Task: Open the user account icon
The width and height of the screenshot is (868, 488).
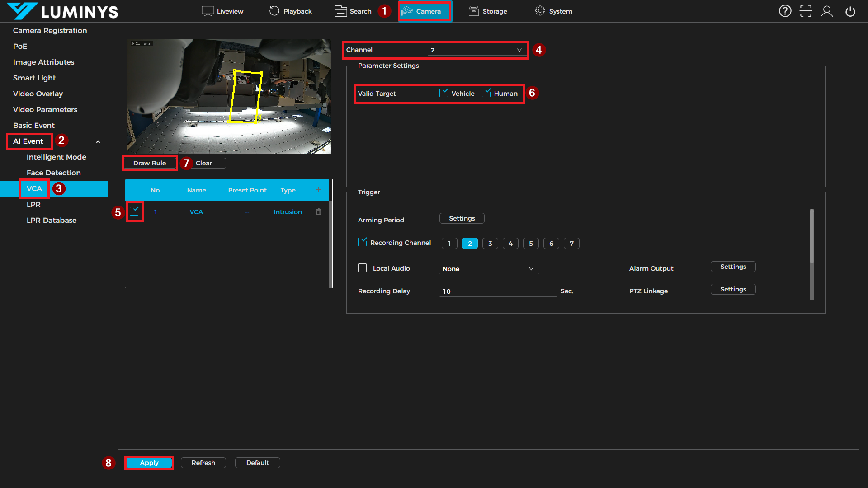Action: pos(827,11)
